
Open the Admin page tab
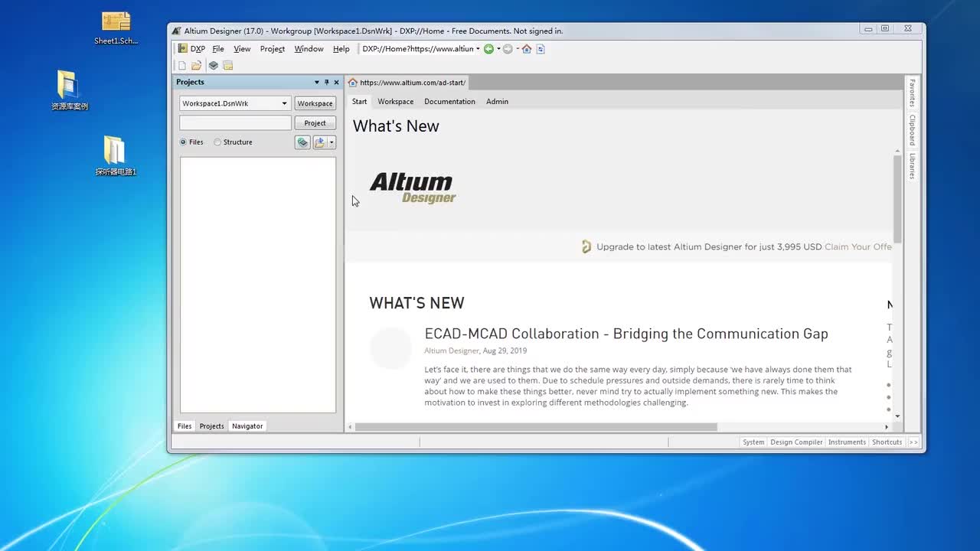497,101
